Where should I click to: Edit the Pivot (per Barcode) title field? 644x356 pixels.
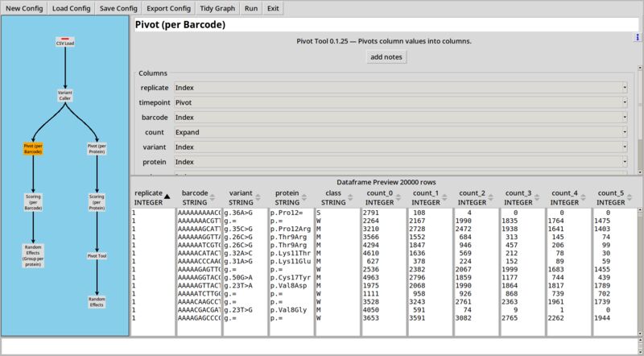click(386, 25)
